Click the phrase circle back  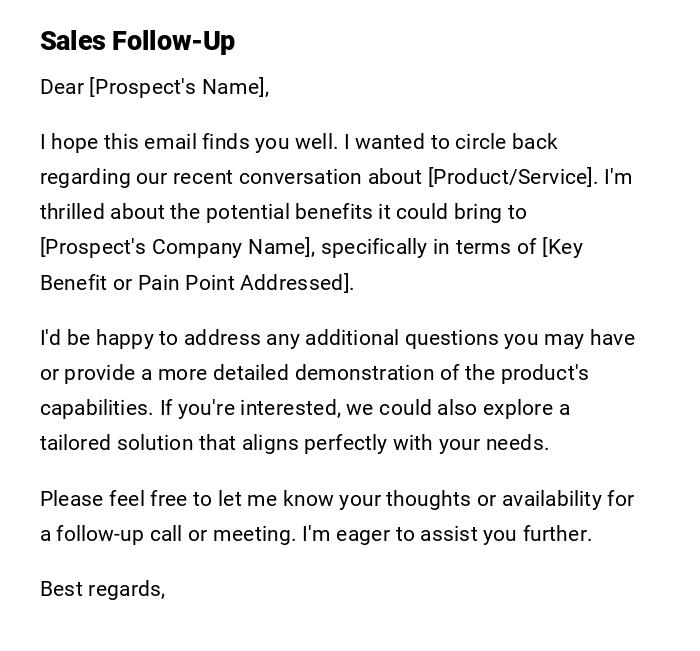pos(508,142)
